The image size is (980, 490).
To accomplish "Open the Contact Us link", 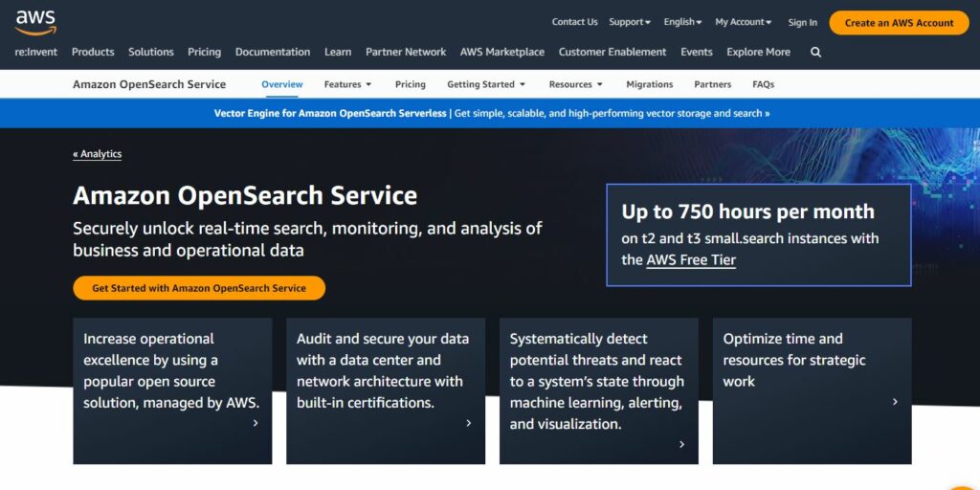I will [574, 22].
